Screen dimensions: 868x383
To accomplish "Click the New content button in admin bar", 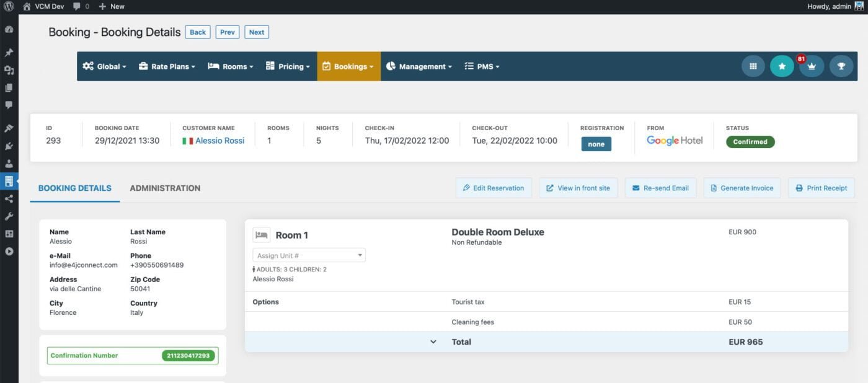I will 112,6.
